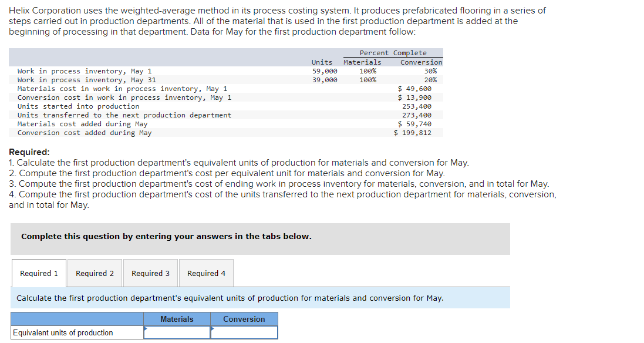Select the Percent Complete table heading

coord(392,52)
